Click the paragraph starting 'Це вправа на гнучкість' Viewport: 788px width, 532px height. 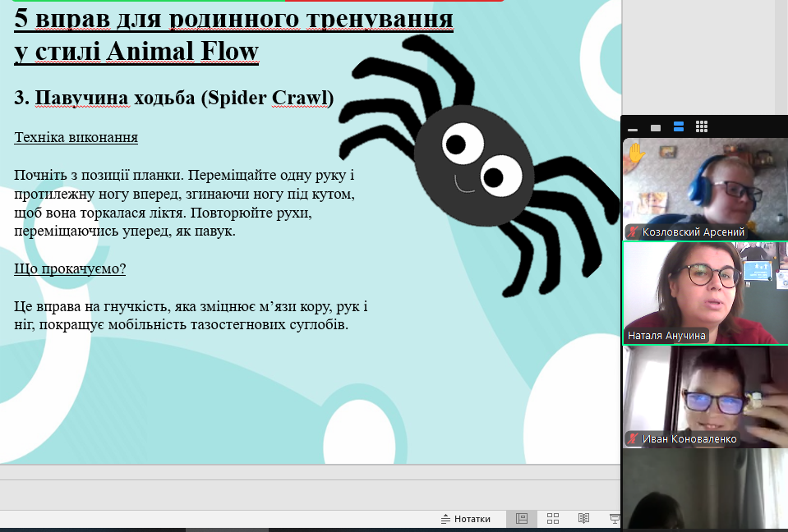coord(191,315)
